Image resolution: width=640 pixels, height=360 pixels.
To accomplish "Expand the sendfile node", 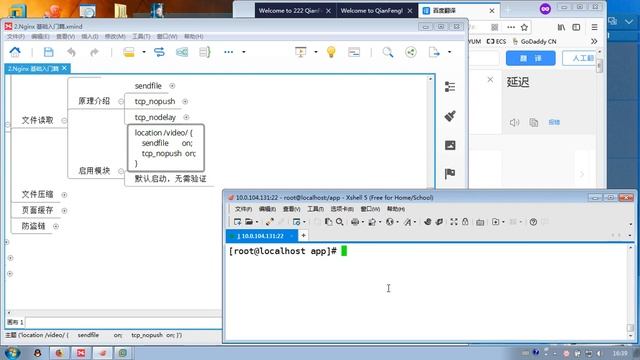I will (172, 86).
